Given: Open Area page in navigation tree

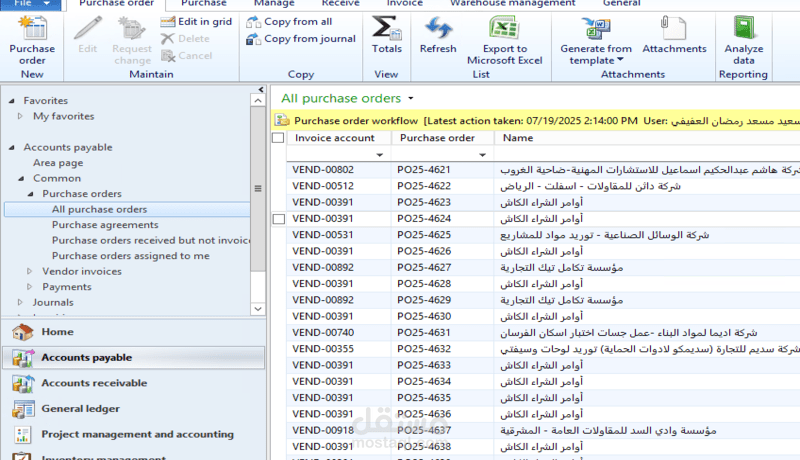Looking at the screenshot, I should 58,163.
